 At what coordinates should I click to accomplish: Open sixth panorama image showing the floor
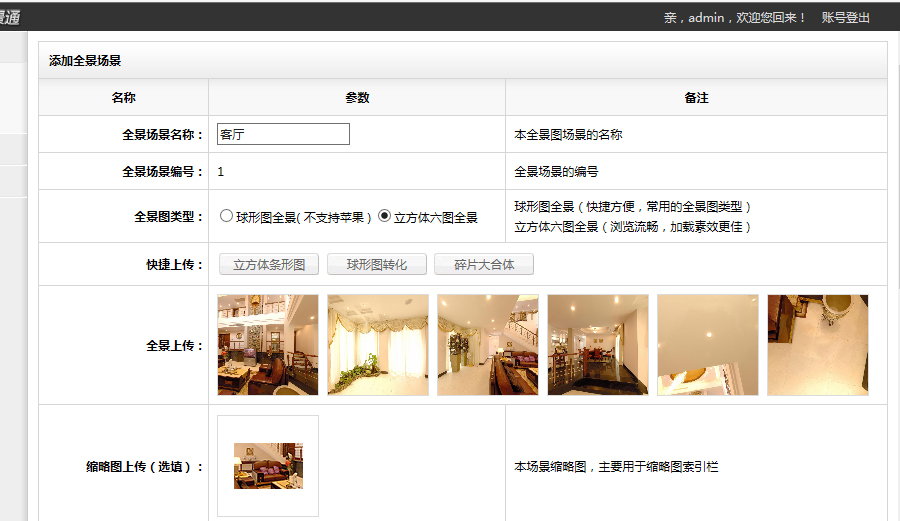point(818,345)
